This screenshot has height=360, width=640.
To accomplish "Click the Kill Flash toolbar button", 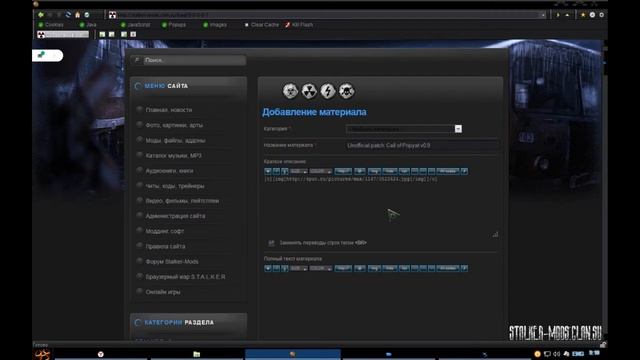I will pos(299,25).
